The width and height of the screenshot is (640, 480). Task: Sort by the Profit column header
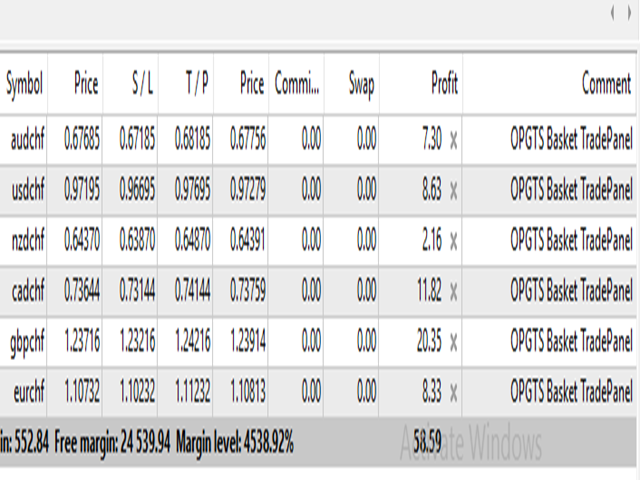tap(421, 84)
